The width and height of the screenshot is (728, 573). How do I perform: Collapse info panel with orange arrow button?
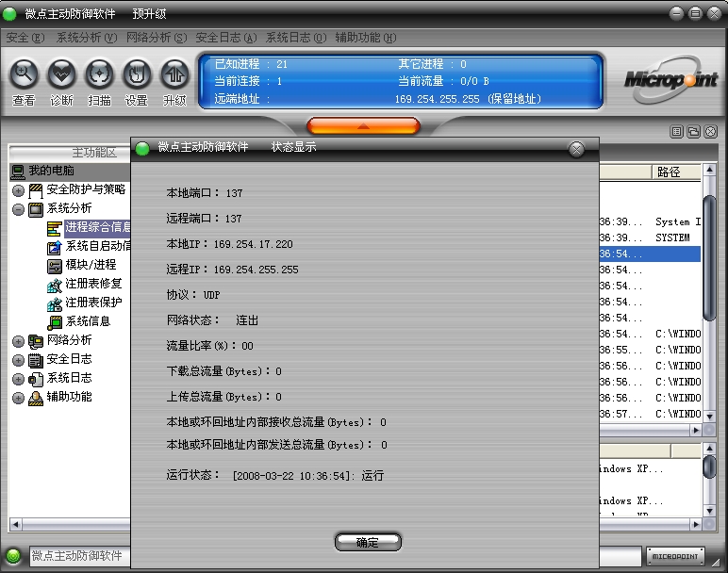(x=364, y=125)
